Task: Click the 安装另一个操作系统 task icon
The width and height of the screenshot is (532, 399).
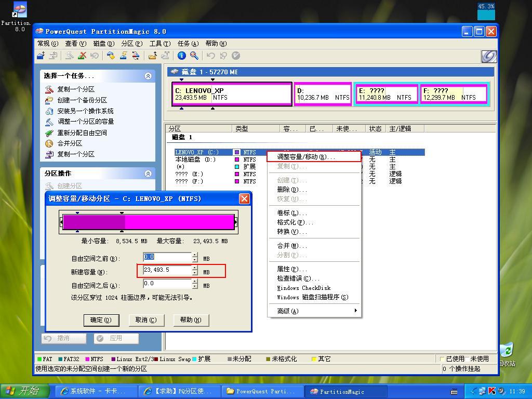Action: (x=49, y=111)
